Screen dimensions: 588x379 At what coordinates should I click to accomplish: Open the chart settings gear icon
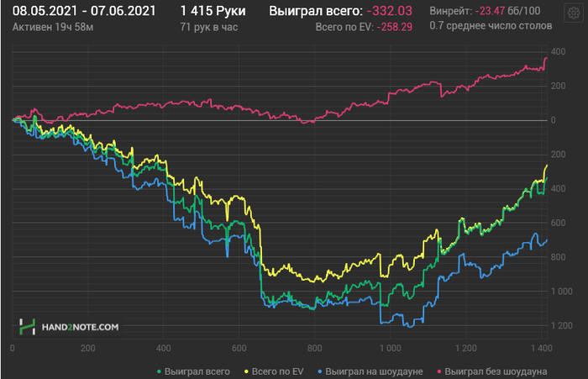(x=574, y=13)
